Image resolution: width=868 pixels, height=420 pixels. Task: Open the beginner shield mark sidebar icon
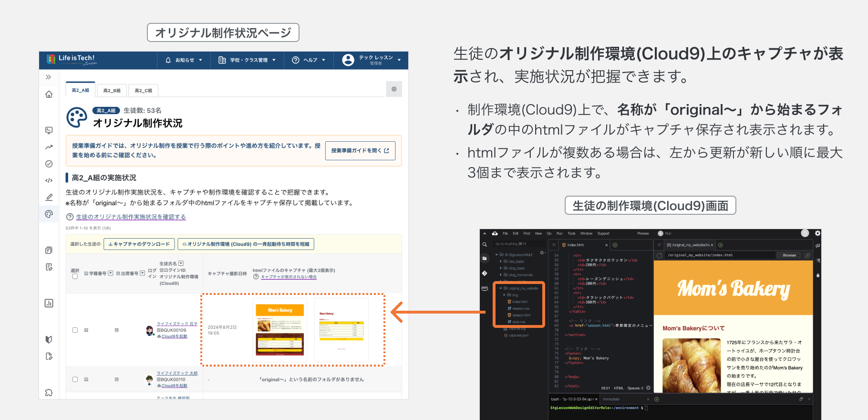click(49, 339)
